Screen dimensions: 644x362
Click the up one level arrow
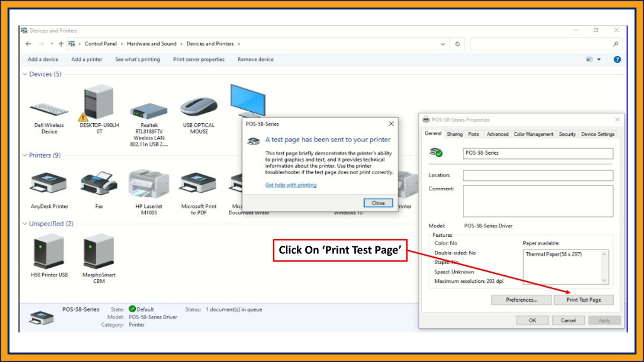(61, 44)
